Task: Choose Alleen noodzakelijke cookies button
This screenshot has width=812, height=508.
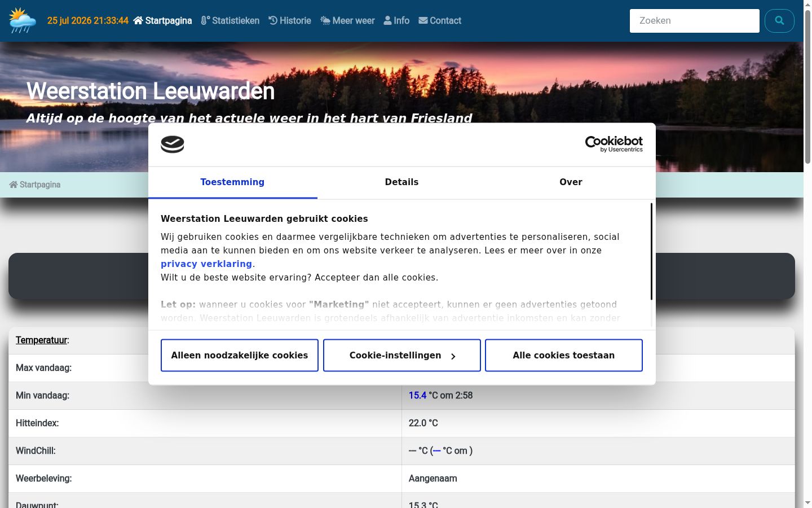Action: pos(240,355)
